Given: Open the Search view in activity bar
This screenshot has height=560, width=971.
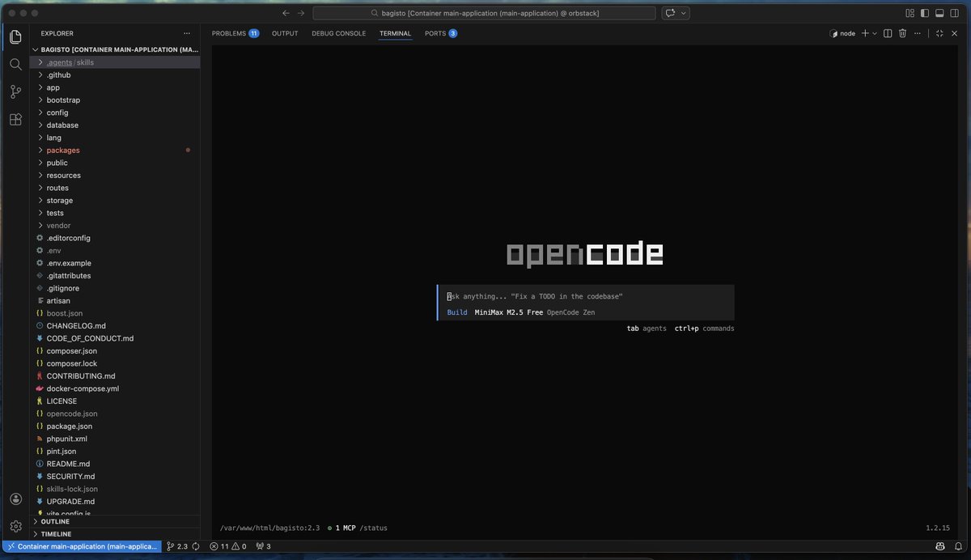Looking at the screenshot, I should point(15,65).
